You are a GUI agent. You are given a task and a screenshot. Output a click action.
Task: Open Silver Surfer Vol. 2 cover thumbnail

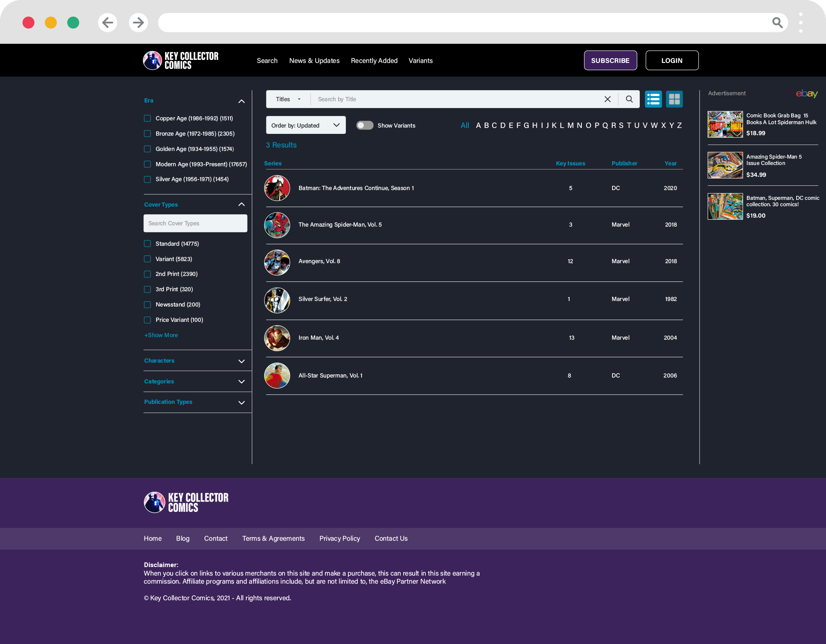[x=277, y=300]
